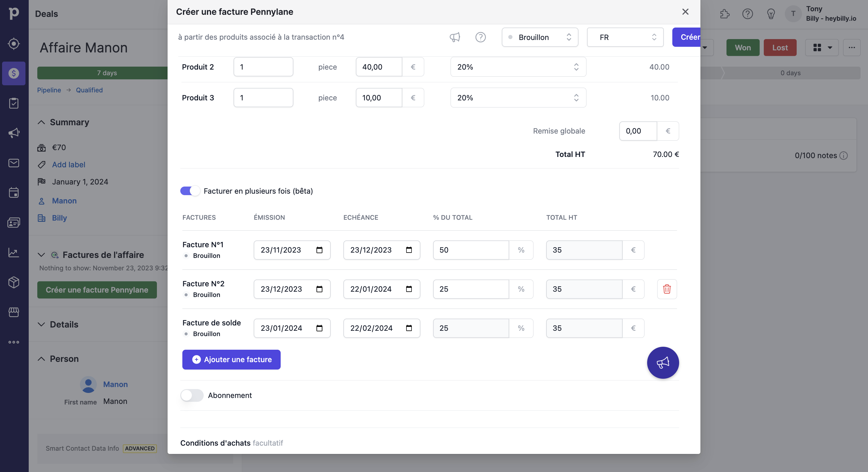Open Produit 2 VAT 20% dropdown
Viewport: 868px width, 472px height.
(518, 67)
